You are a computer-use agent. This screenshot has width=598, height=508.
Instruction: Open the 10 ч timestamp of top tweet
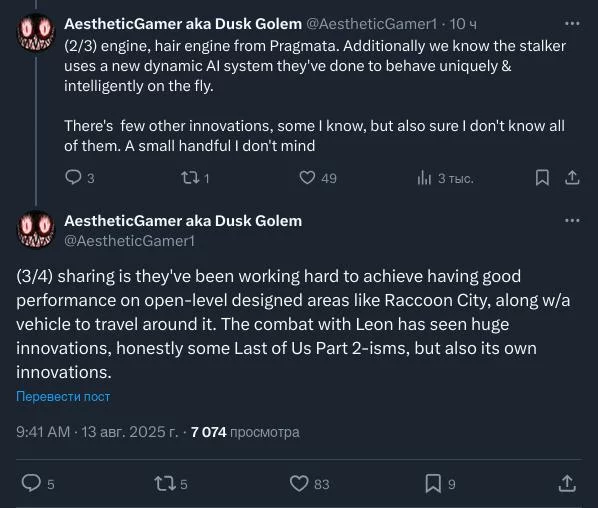463,24
